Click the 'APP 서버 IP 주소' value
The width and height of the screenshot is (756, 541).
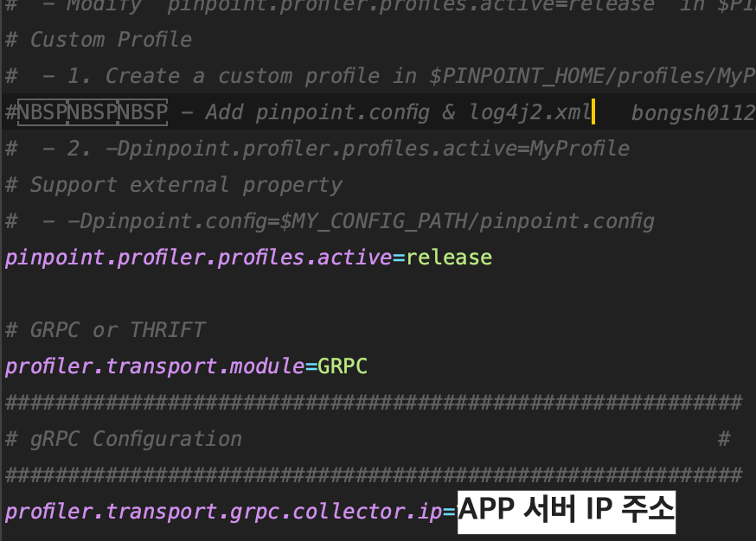567,512
